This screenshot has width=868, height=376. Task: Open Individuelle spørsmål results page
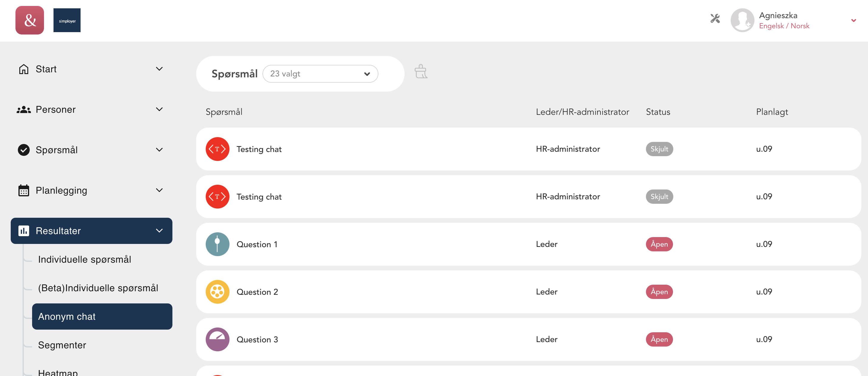pos(85,259)
